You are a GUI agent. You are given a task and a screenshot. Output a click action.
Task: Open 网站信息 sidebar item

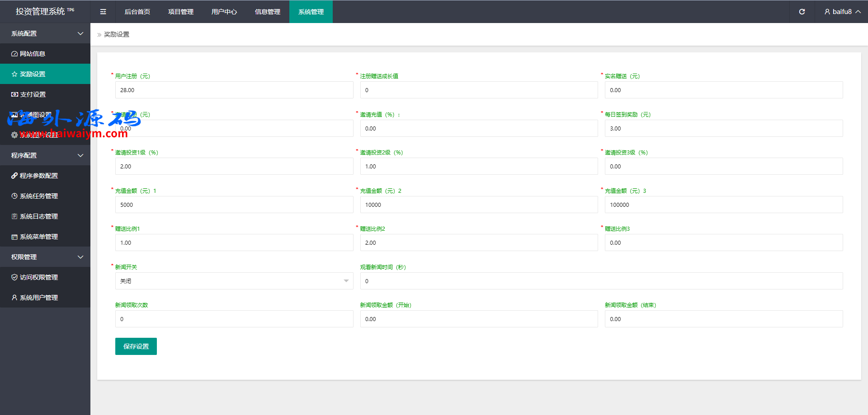pyautogui.click(x=33, y=54)
